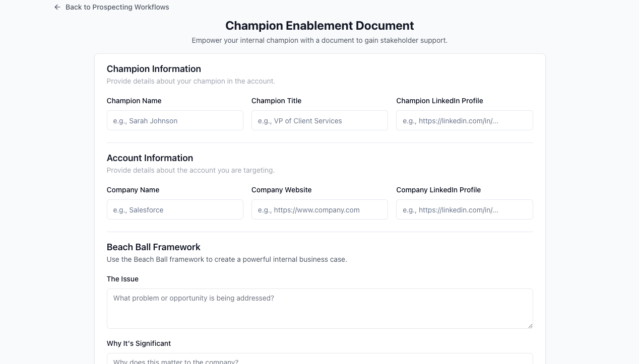Click the Company Website field label
Screen dimensions: 639x364
281,190
